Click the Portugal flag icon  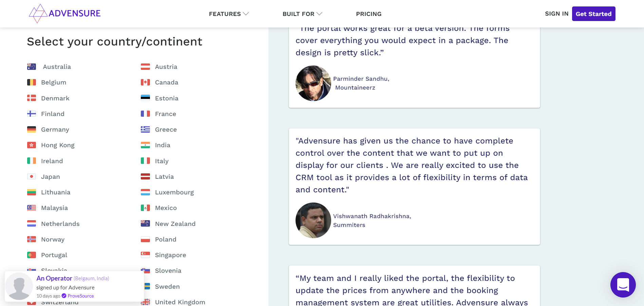(32, 255)
